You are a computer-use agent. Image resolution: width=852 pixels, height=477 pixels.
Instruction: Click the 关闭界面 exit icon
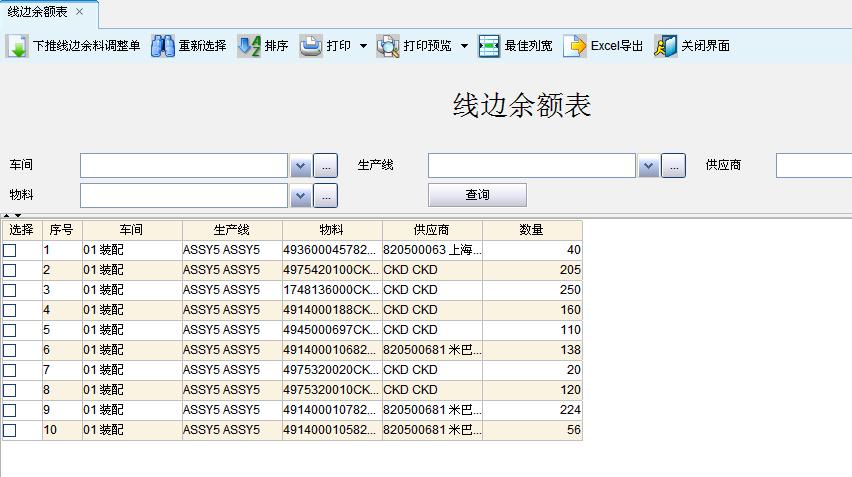[x=666, y=46]
